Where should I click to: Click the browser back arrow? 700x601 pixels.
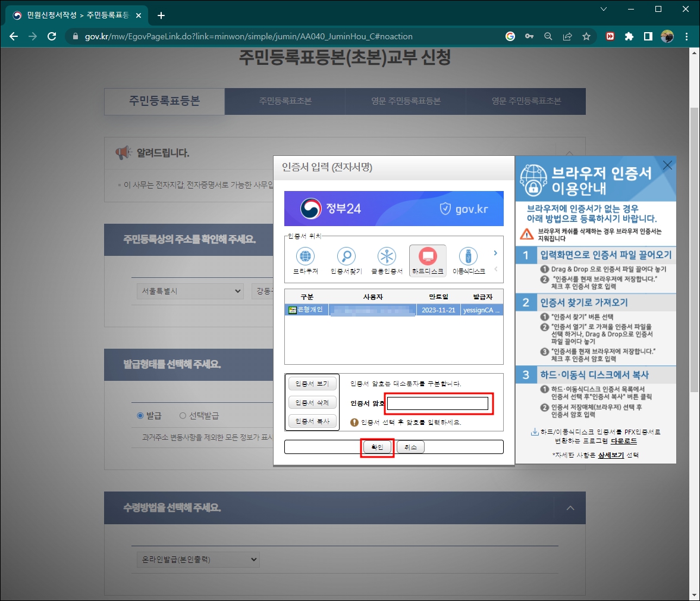(x=13, y=36)
